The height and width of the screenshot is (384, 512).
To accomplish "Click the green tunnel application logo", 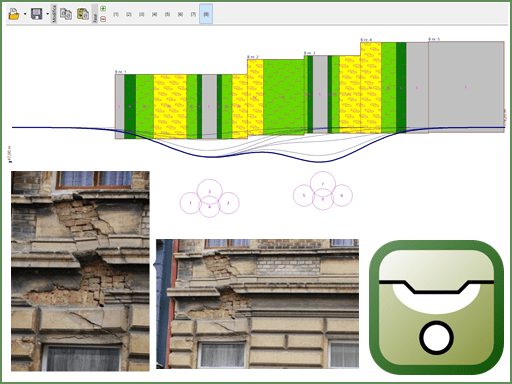I will (x=436, y=307).
